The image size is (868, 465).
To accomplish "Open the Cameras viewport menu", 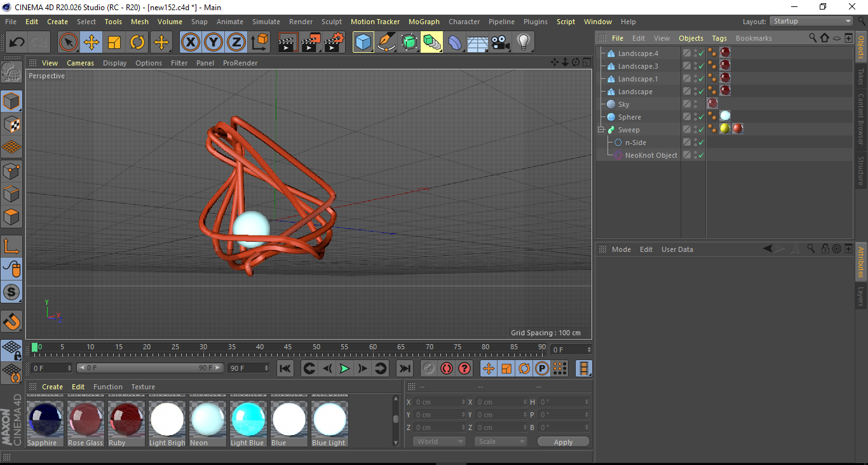I will 80,63.
